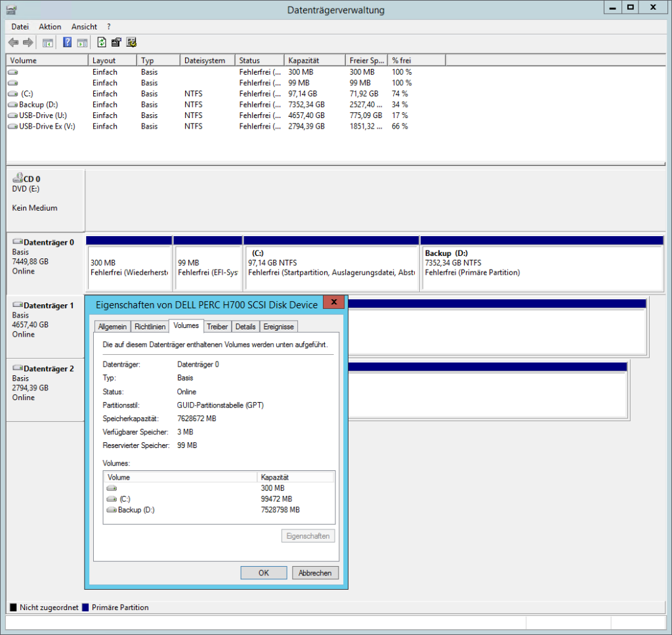Click the Abbrechen button
The height and width of the screenshot is (635, 672).
tap(315, 573)
